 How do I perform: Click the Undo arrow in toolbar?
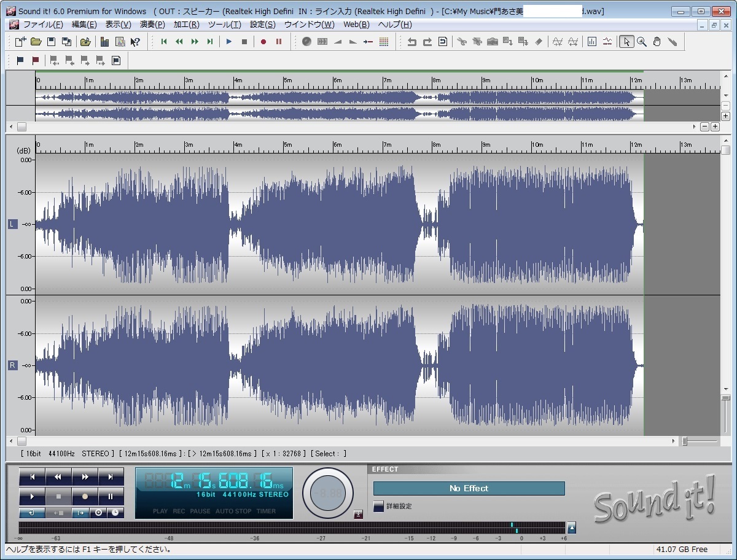click(411, 42)
